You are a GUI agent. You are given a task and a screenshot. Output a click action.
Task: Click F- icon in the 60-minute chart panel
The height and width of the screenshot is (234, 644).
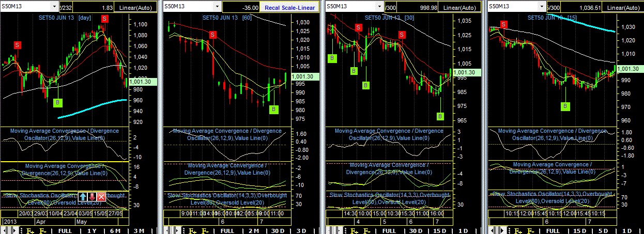tap(205, 230)
